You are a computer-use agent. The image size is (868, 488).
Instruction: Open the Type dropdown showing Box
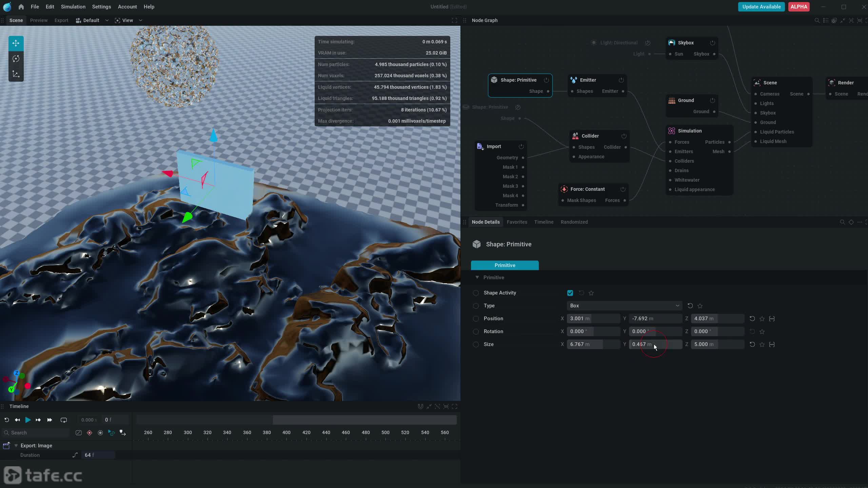click(624, 306)
